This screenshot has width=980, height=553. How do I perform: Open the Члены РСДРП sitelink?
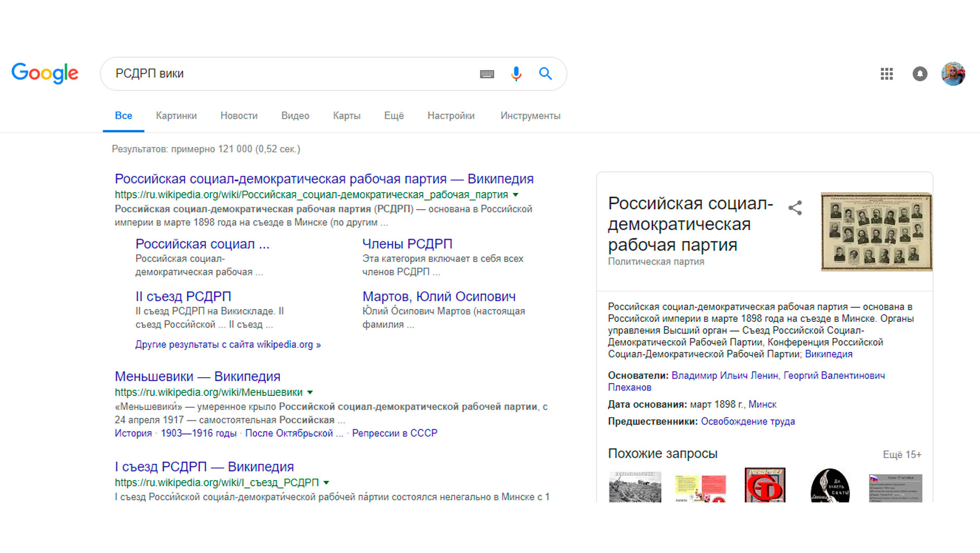point(407,244)
